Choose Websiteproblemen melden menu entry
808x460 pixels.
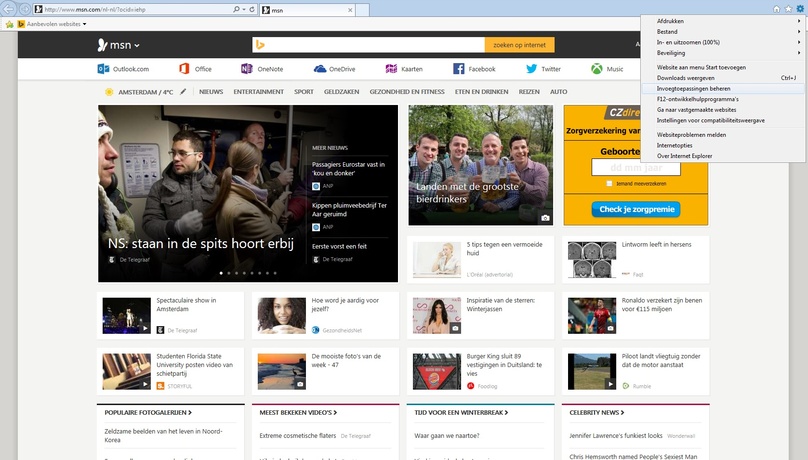[722, 135]
